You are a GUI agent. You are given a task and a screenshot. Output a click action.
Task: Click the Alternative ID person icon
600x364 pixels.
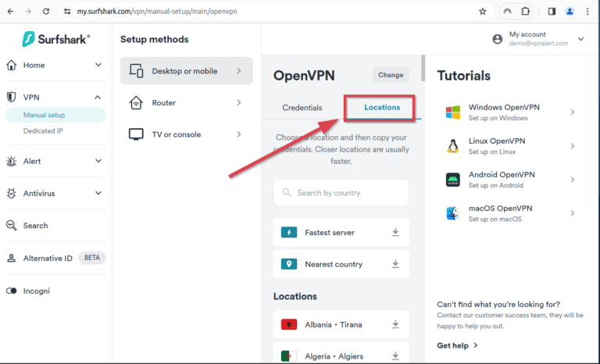click(x=12, y=258)
